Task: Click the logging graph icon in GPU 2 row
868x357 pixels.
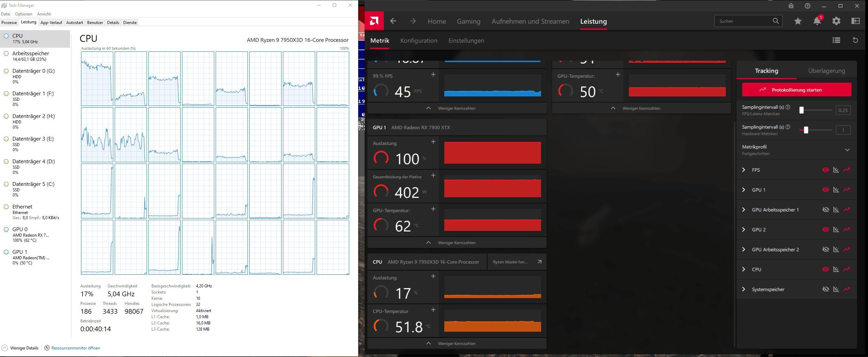Action: pyautogui.click(x=847, y=229)
